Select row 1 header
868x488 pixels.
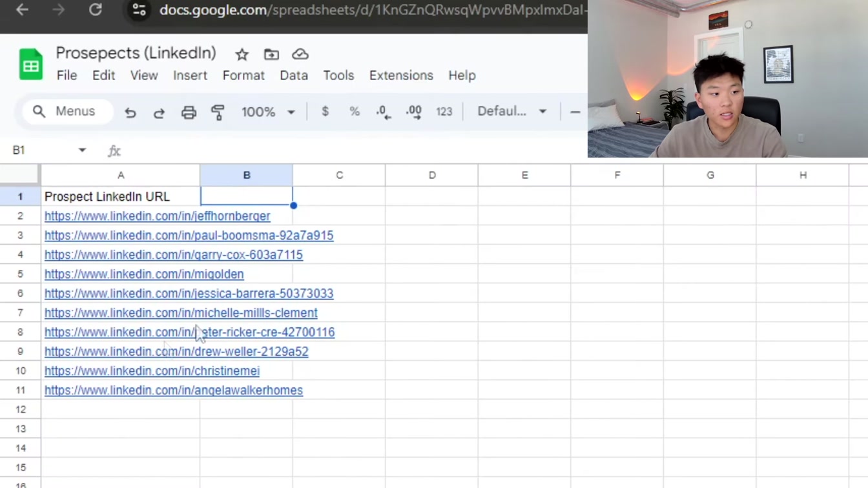click(x=20, y=196)
